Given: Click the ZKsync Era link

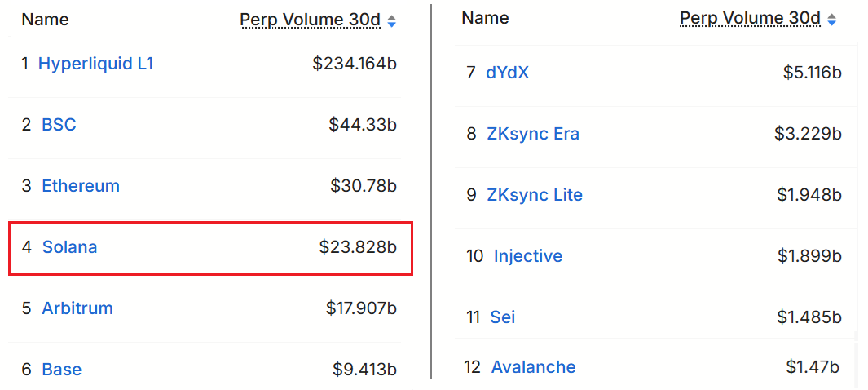Looking at the screenshot, I should (x=533, y=134).
